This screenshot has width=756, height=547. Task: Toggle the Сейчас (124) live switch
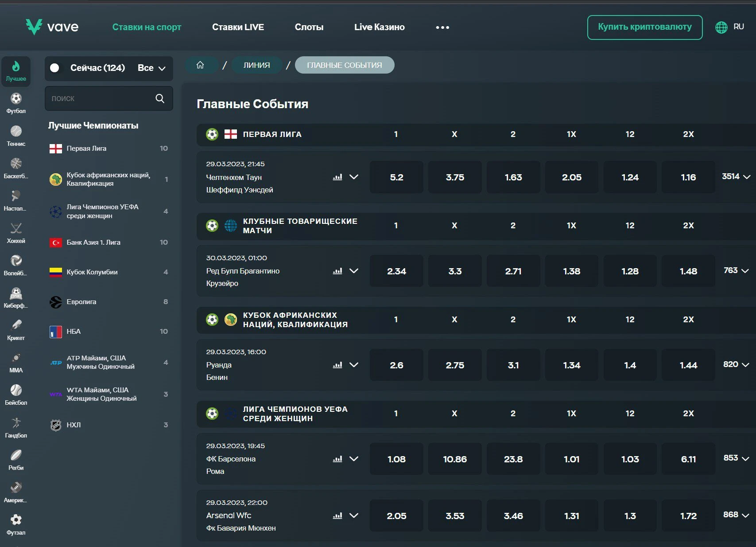[x=55, y=68]
